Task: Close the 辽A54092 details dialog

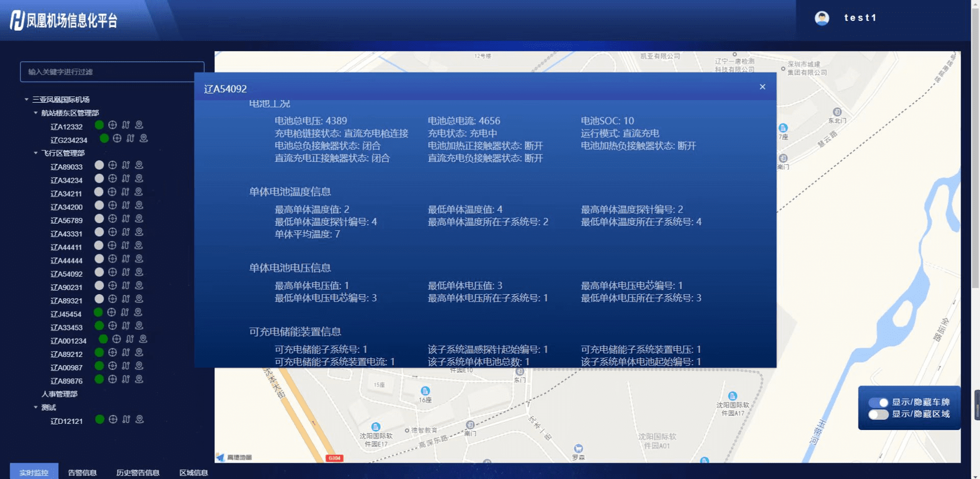Action: (763, 87)
